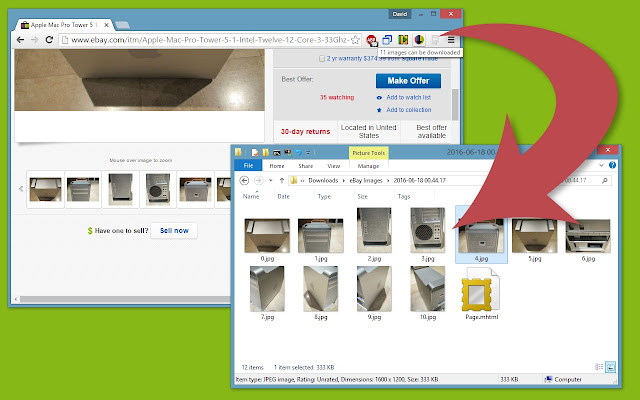Sort files by Size column
The image size is (640, 400).
point(362,196)
